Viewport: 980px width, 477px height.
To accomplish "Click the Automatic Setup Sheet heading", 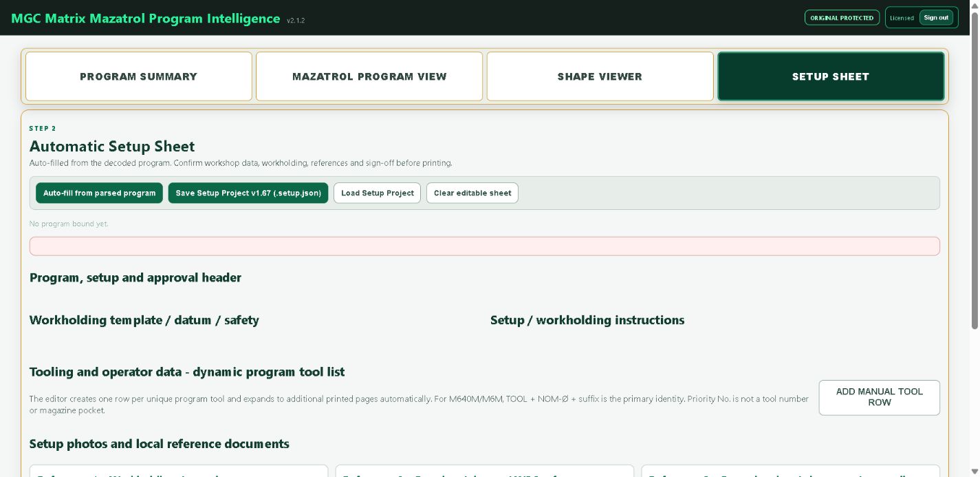I will pyautogui.click(x=112, y=146).
